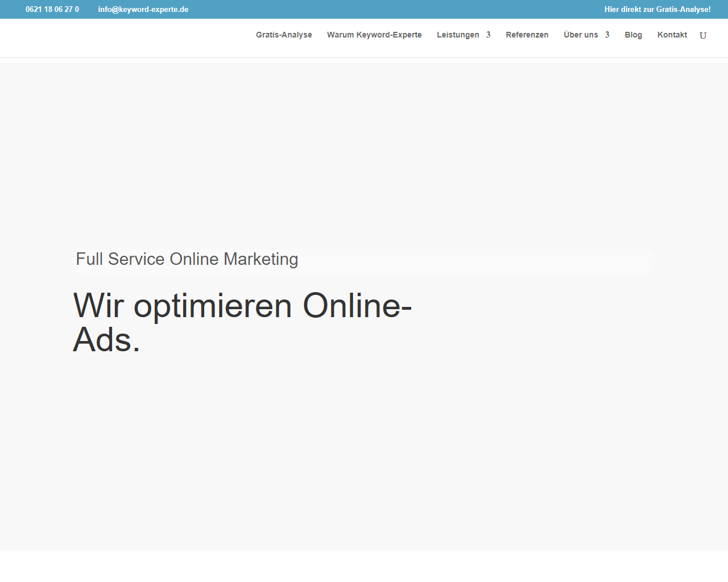Open the Gratis-Analyse menu item
The width and height of the screenshot is (728, 582).
point(284,35)
